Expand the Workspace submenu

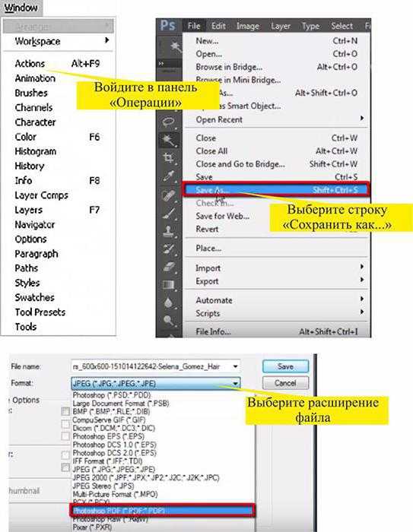click(59, 41)
